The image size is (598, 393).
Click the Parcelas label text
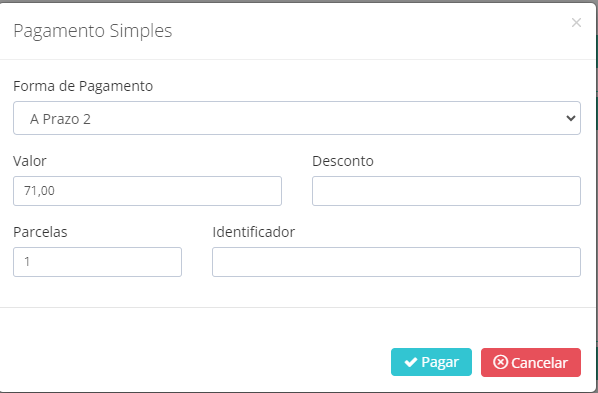(40, 232)
